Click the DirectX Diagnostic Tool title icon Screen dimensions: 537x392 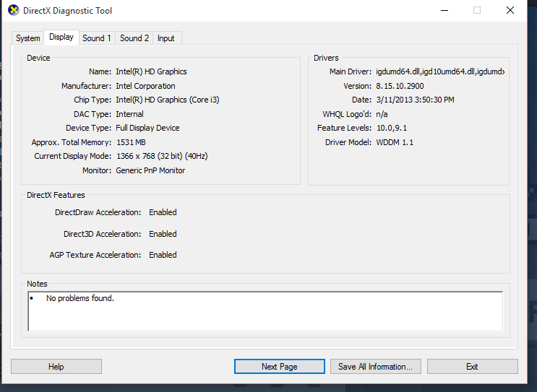pyautogui.click(x=13, y=10)
